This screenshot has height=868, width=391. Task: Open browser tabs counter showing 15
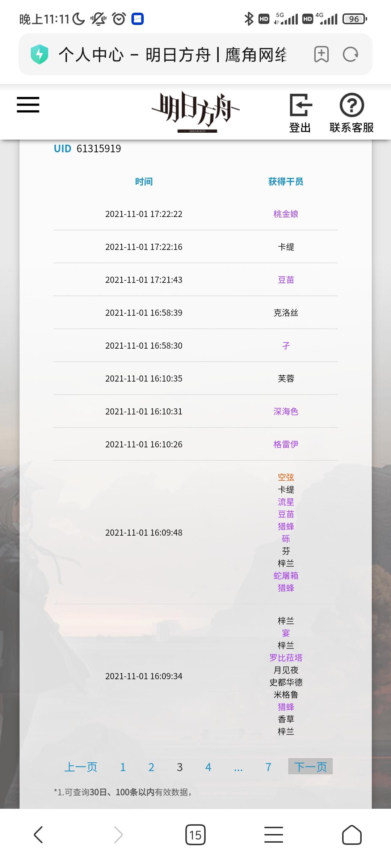(x=195, y=835)
